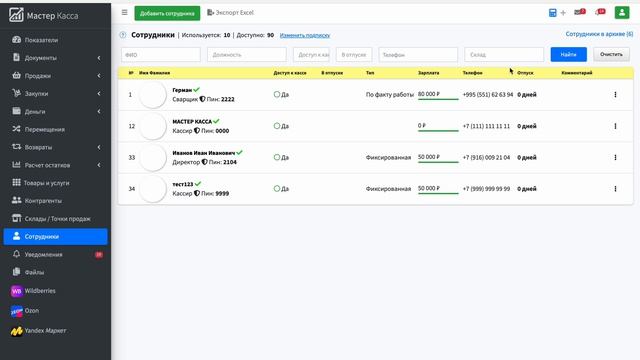
Task: Click the help question icon near Сотрудники
Action: pos(123,35)
